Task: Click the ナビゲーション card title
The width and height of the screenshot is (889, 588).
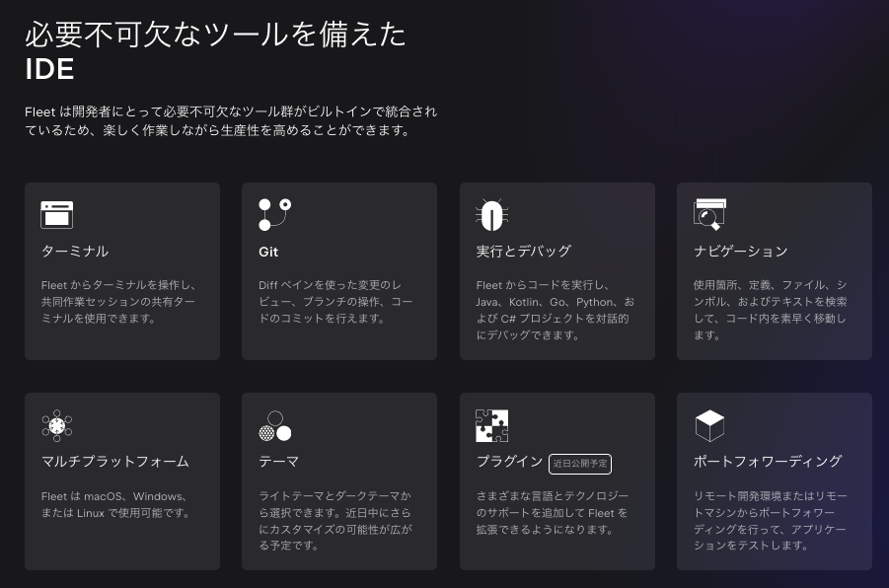Action: [x=740, y=252]
